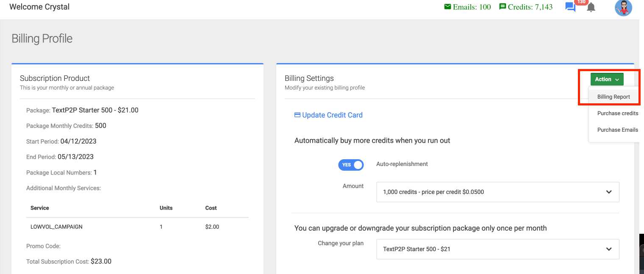Open Crystal's profile avatar
Viewport: 644px width, 274px height.
point(623,8)
